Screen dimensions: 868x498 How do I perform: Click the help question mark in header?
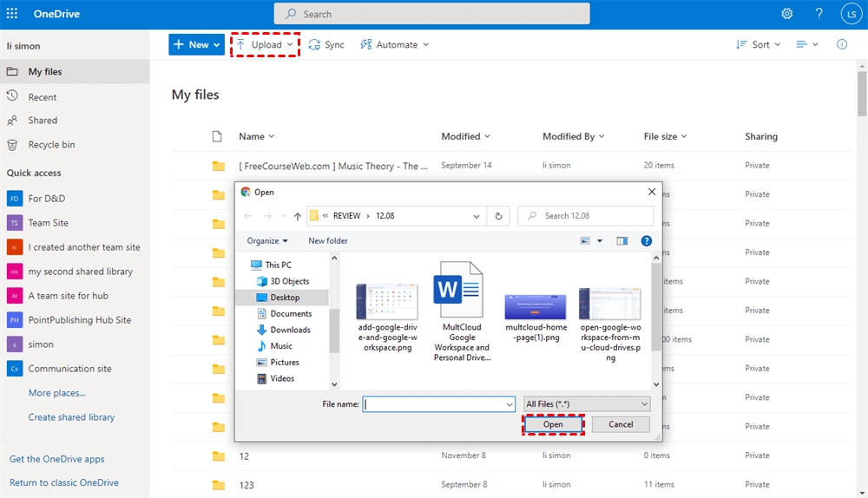(819, 14)
